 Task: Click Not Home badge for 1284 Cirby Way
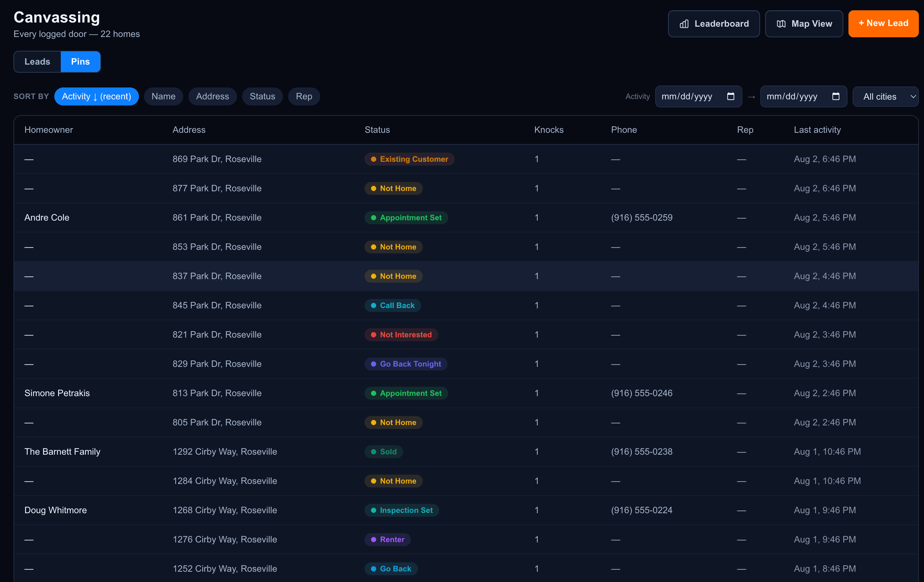pyautogui.click(x=393, y=481)
